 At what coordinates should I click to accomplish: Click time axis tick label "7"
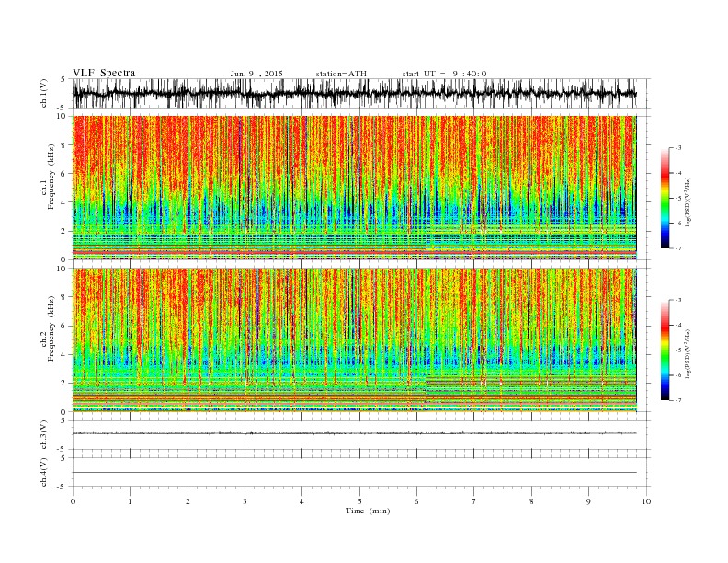click(x=474, y=501)
